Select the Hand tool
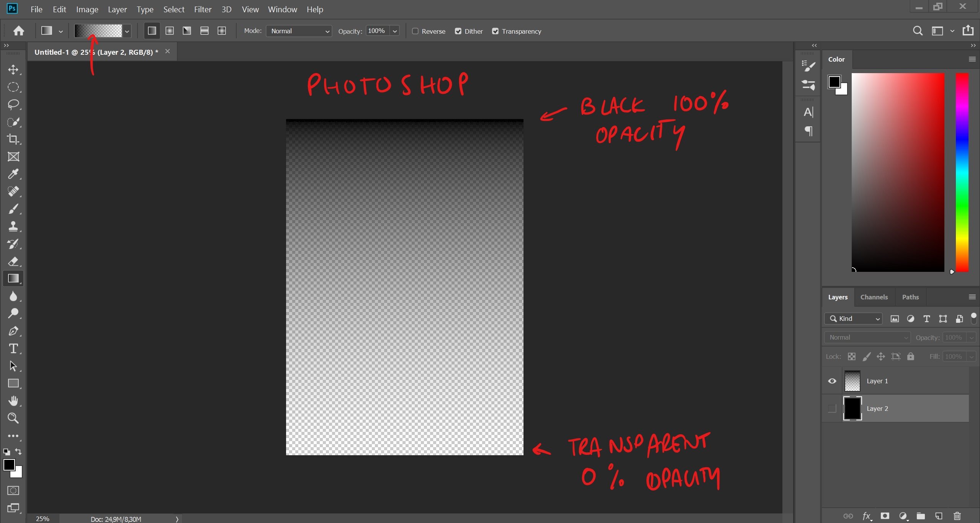Image resolution: width=980 pixels, height=523 pixels. tap(13, 401)
